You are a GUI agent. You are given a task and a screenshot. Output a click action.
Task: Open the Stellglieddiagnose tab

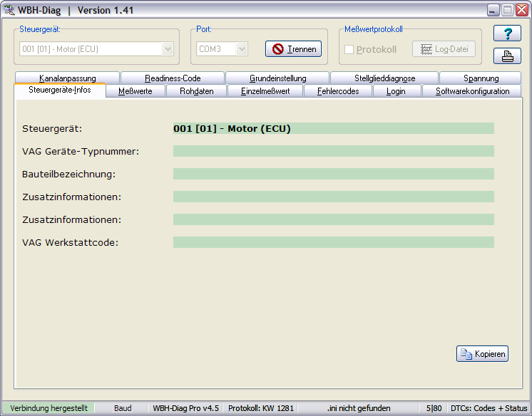(x=384, y=78)
